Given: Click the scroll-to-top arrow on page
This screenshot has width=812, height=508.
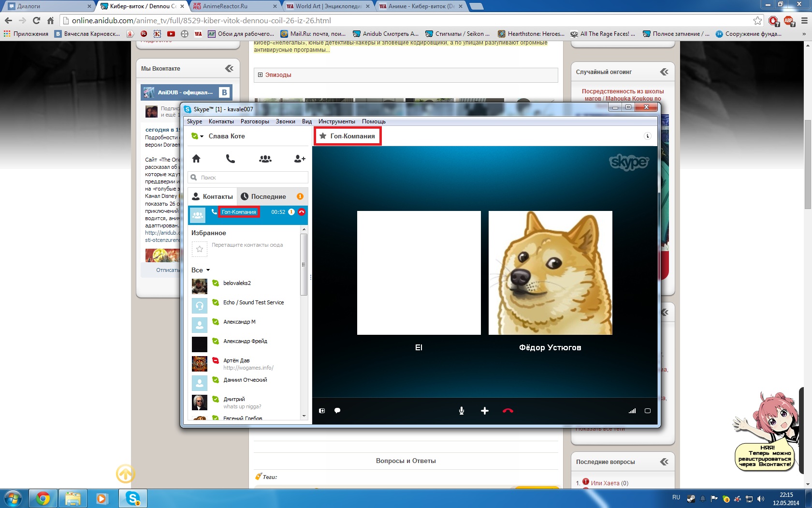Looking at the screenshot, I should 126,474.
